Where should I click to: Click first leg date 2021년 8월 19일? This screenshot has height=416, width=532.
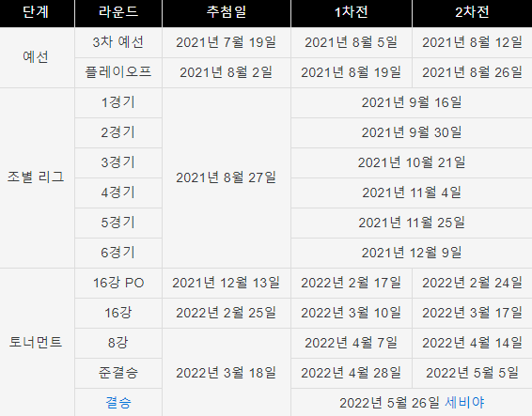[x=352, y=72]
